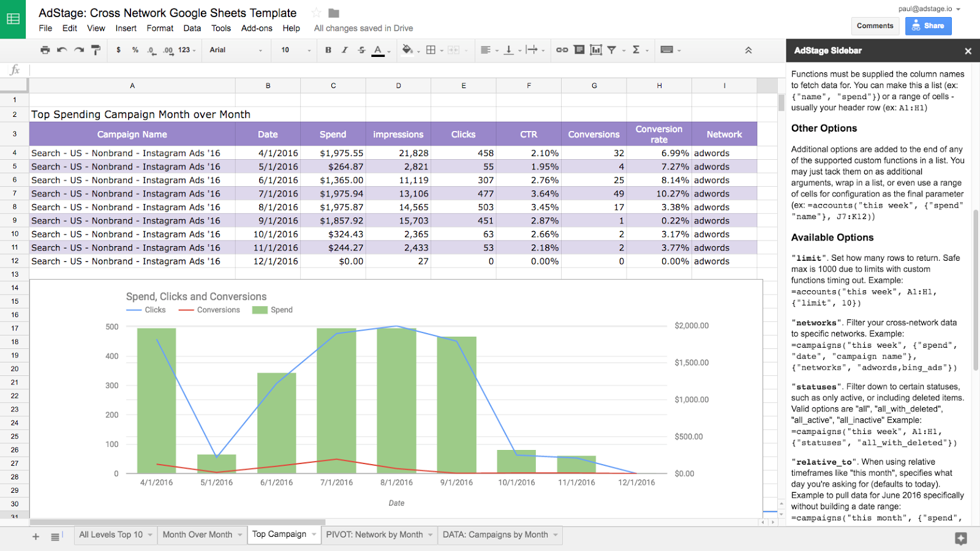Star this spreadsheet document
The height and width of the screenshot is (551, 980).
click(x=316, y=13)
